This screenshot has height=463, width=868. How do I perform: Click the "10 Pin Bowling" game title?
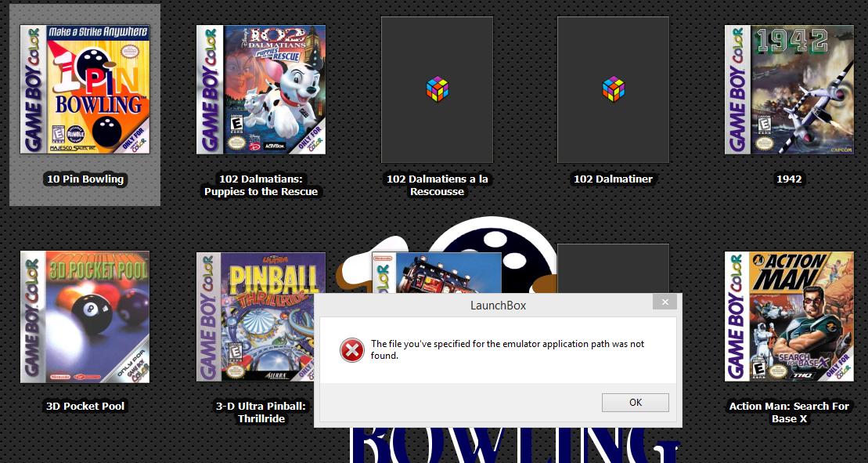coord(85,179)
